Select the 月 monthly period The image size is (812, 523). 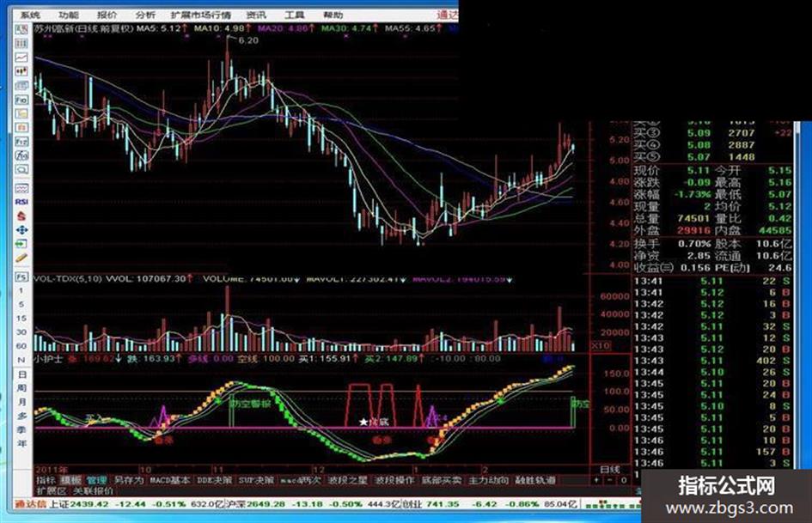click(21, 403)
